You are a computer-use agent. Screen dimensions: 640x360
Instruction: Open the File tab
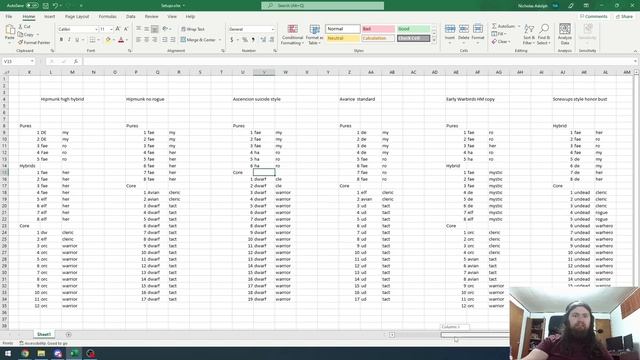(x=9, y=17)
